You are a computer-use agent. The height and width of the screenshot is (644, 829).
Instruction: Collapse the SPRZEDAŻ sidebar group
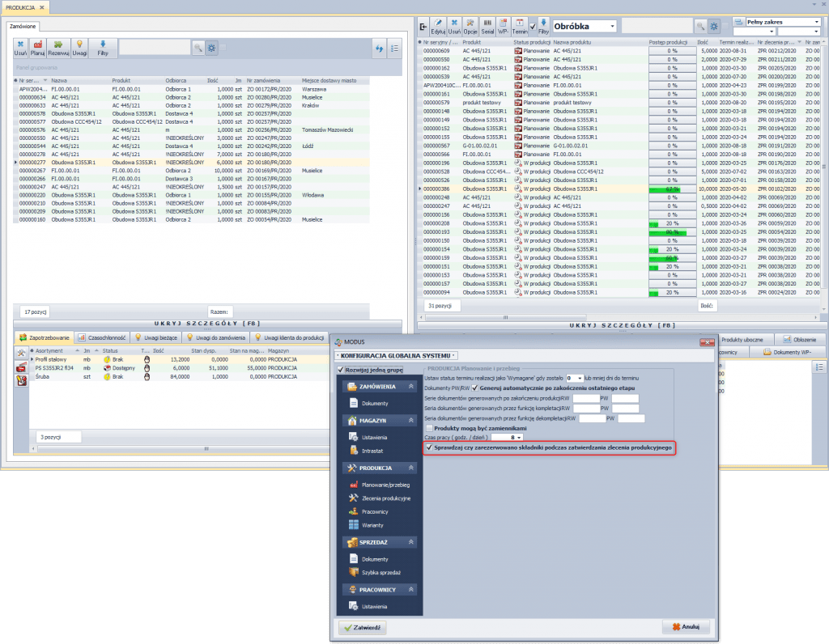[x=410, y=542]
